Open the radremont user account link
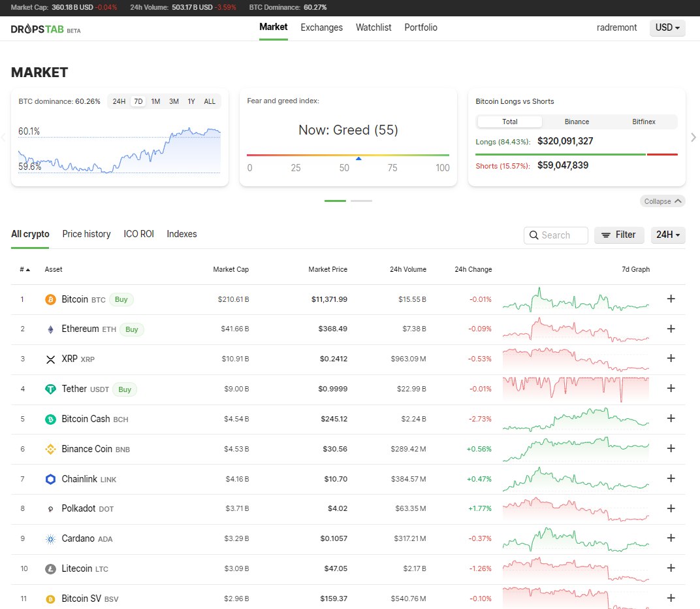 616,27
